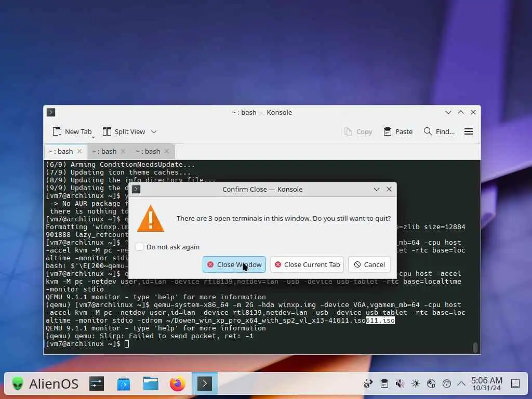The image size is (532, 399).
Task: Launch Firefox from the taskbar
Action: [x=178, y=384]
